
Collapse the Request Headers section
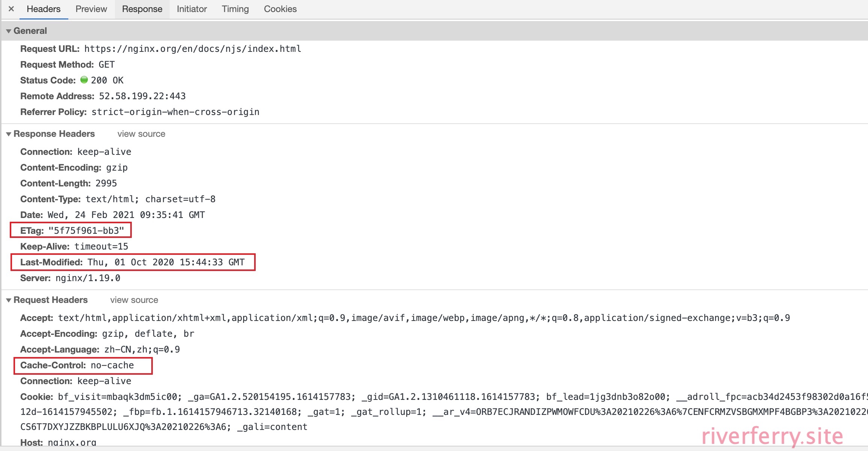click(9, 300)
